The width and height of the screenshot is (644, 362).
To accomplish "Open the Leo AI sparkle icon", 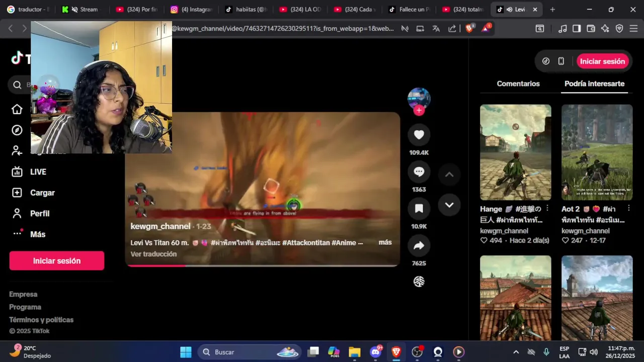I will [605, 29].
